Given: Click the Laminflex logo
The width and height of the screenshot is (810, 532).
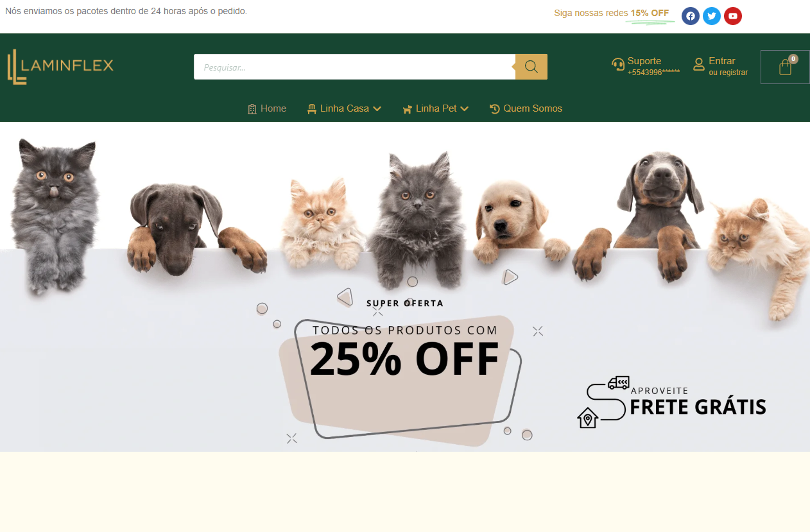Looking at the screenshot, I should pyautogui.click(x=60, y=67).
